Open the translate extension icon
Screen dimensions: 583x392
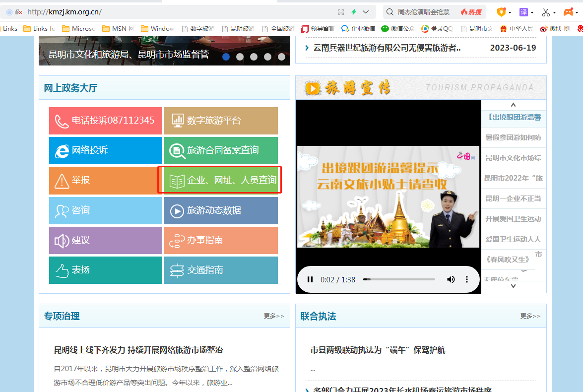pyautogui.click(x=523, y=12)
